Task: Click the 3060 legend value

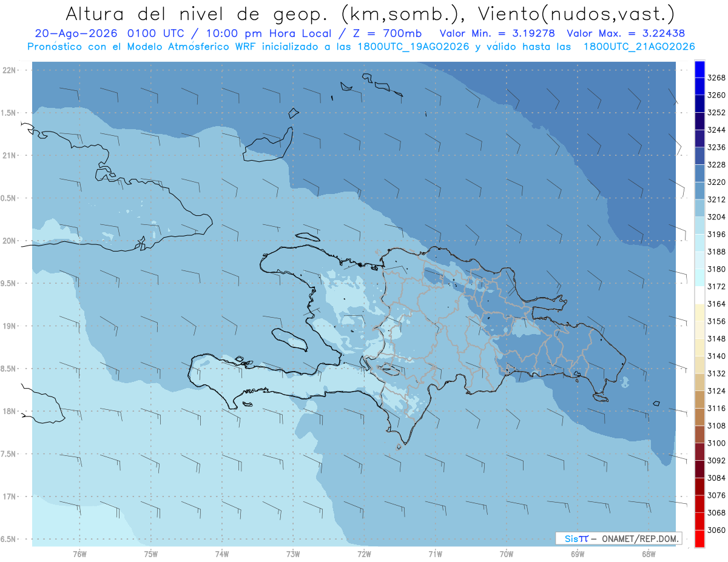Action: click(716, 530)
